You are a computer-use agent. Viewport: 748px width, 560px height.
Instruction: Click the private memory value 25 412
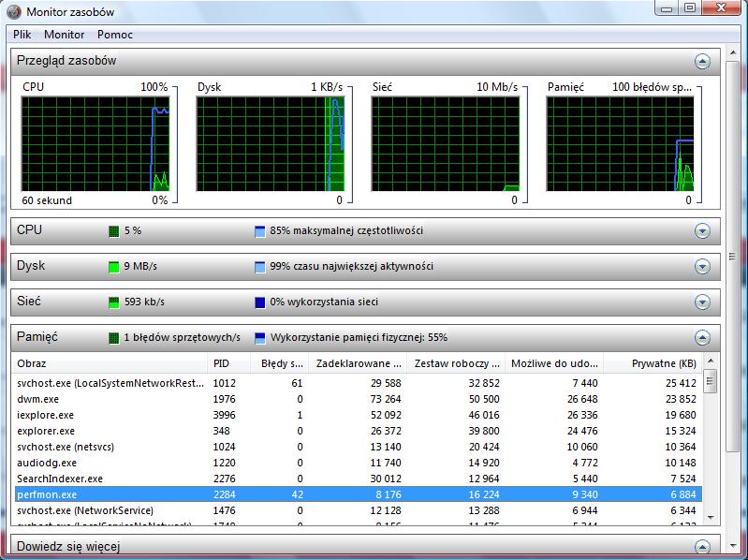point(681,383)
